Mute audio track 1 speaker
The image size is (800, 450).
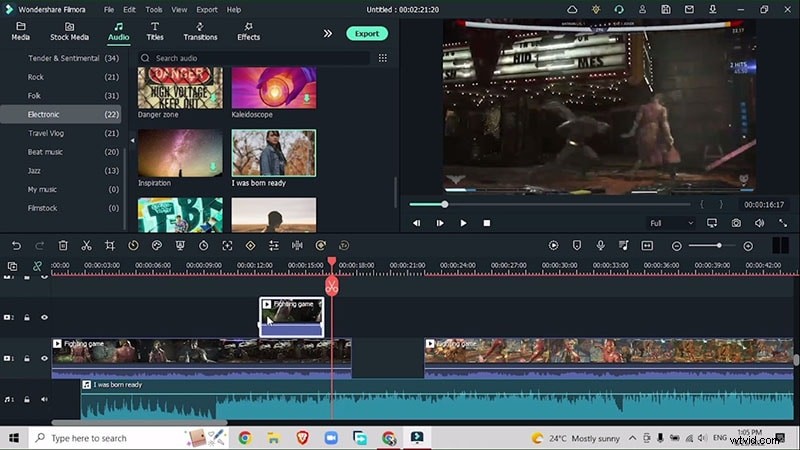pos(44,399)
